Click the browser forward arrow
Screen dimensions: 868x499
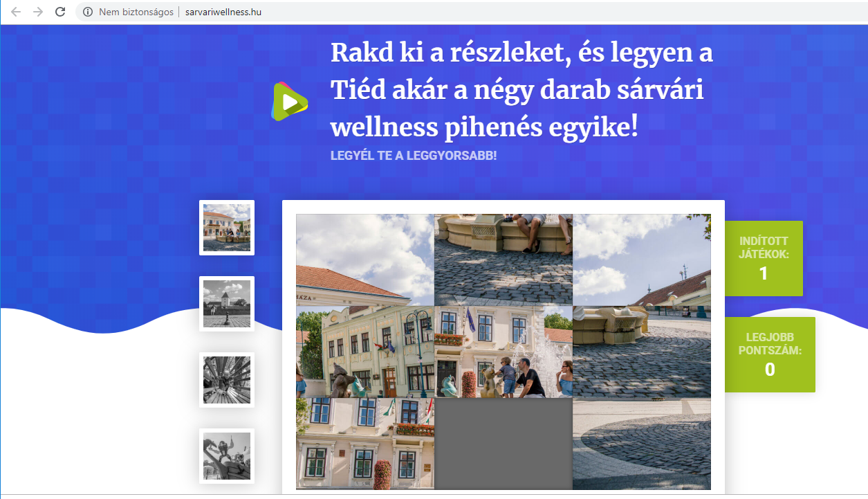pyautogui.click(x=38, y=12)
